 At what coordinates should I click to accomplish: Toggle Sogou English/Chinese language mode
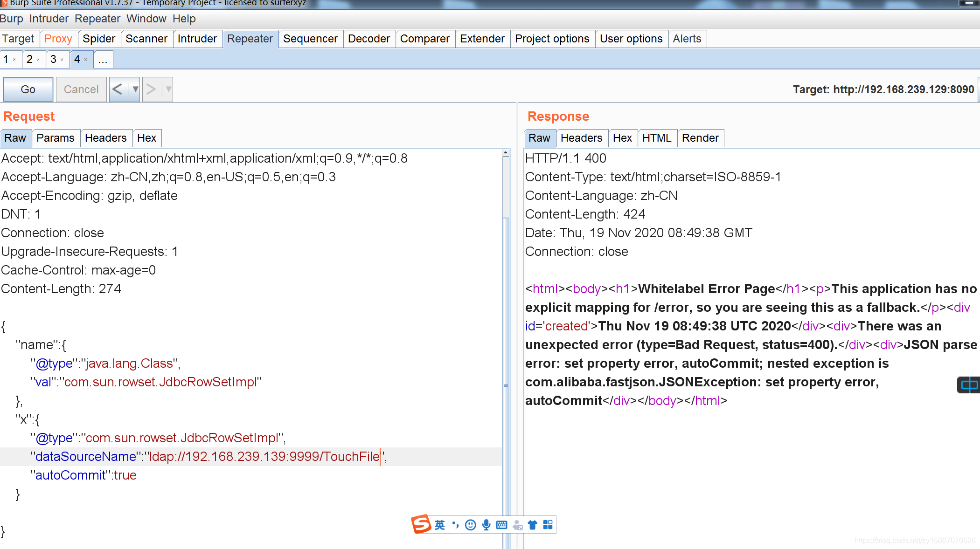440,525
